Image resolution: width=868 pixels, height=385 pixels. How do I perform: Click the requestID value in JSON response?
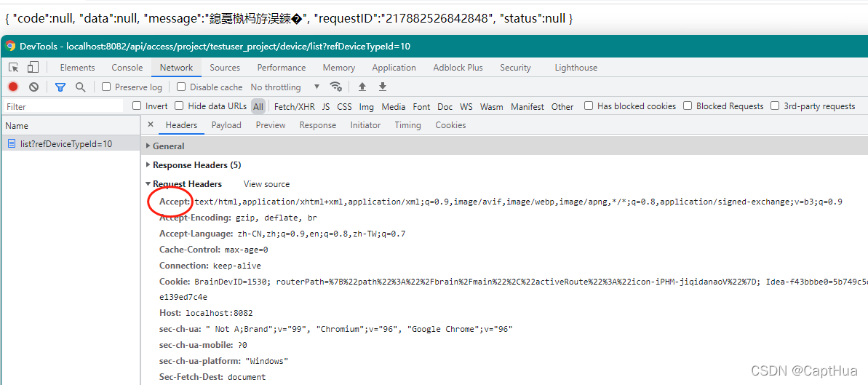pos(437,18)
